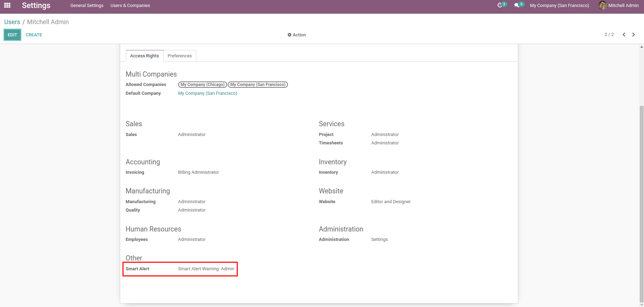
Task: Go to previous user record arrow
Action: coord(624,35)
